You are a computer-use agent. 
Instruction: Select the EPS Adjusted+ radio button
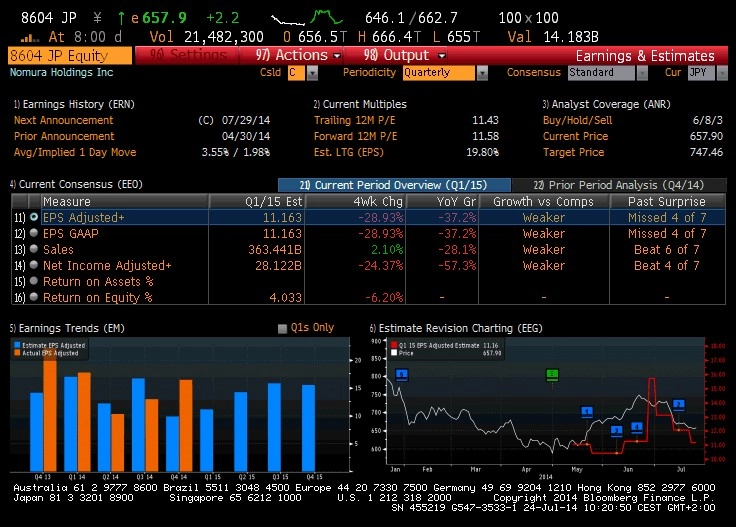click(x=34, y=217)
